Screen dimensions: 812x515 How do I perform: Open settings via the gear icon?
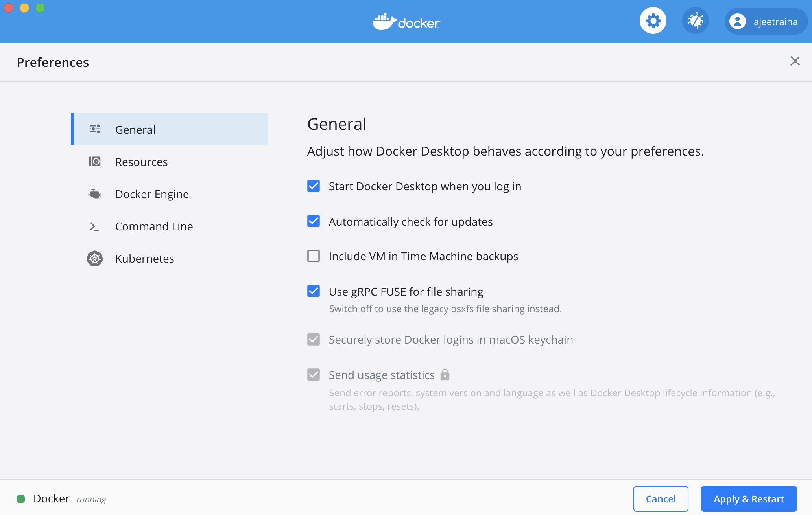click(x=653, y=21)
